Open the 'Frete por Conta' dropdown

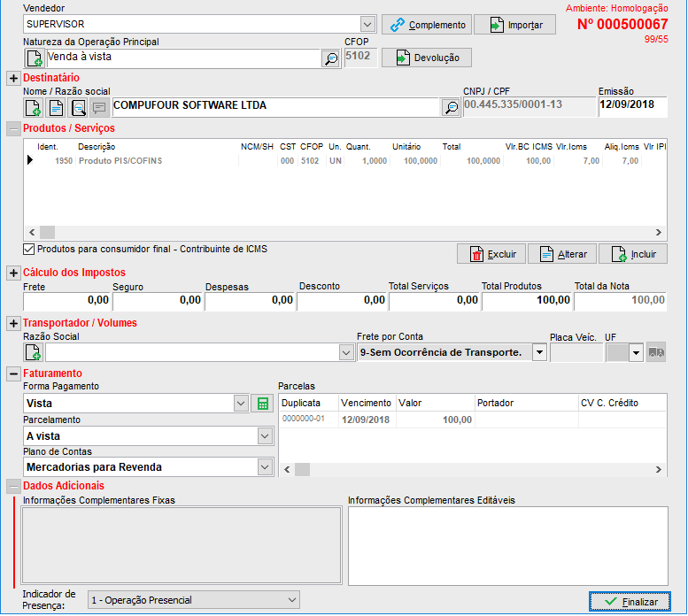point(539,352)
